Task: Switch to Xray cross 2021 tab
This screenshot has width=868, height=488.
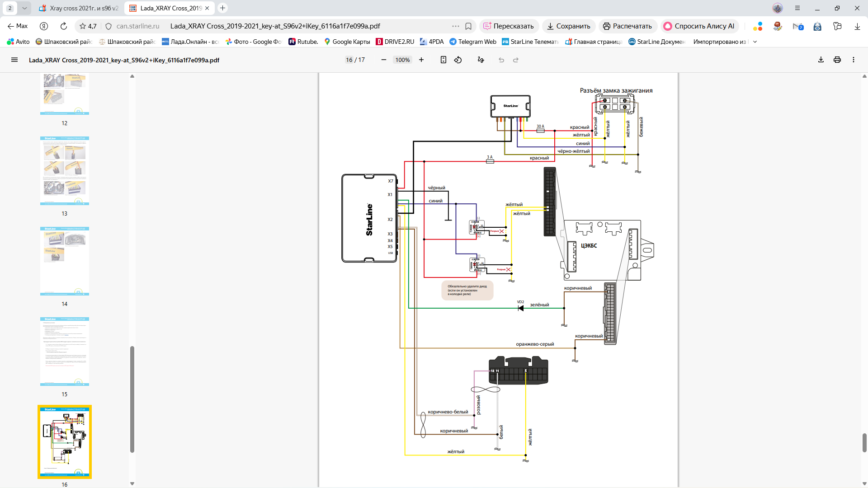Action: pyautogui.click(x=79, y=8)
